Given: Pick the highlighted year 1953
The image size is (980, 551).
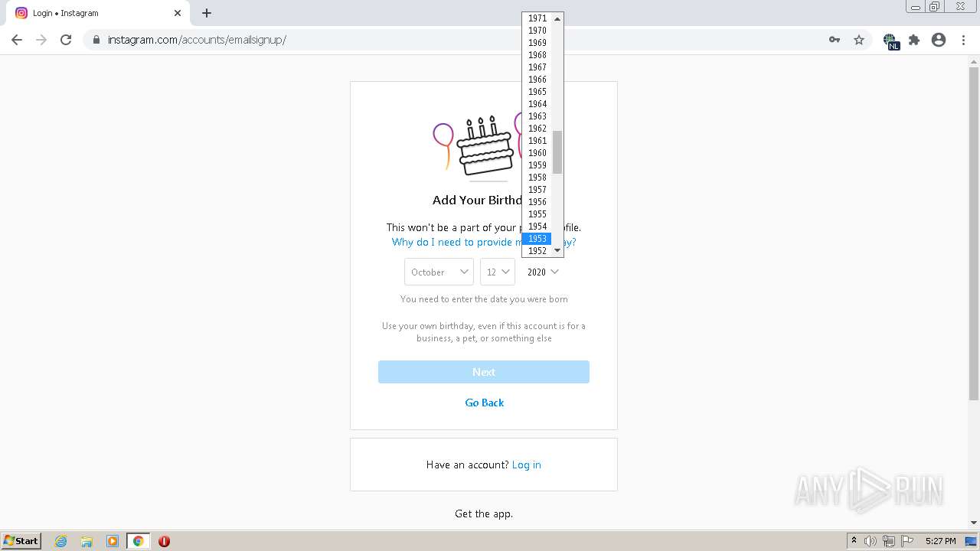Looking at the screenshot, I should coord(537,239).
